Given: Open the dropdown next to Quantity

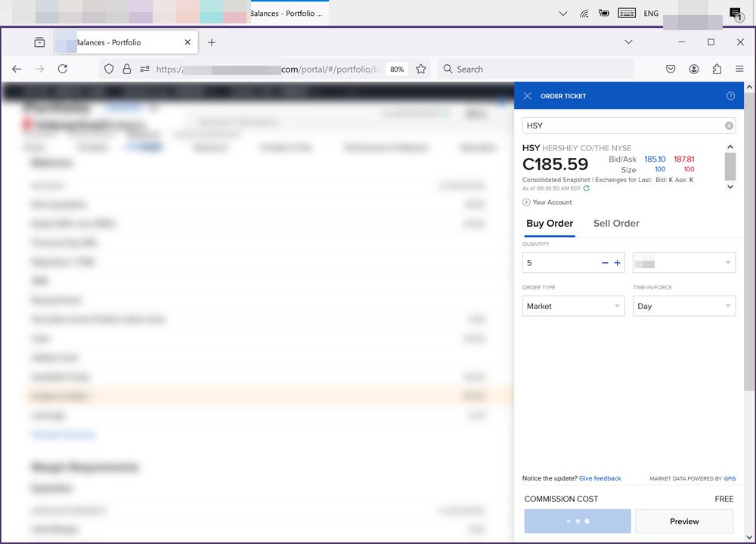Looking at the screenshot, I should 684,263.
